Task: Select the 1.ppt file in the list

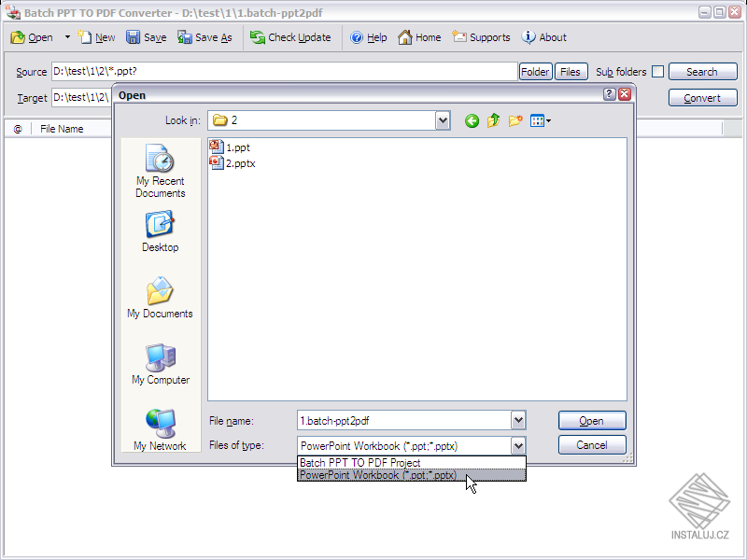Action: [x=235, y=147]
